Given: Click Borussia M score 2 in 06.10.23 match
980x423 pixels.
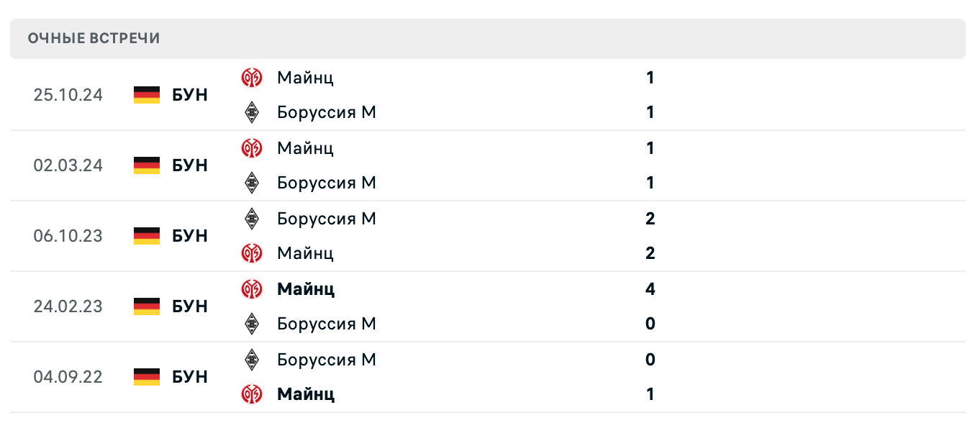Looking at the screenshot, I should tap(650, 218).
